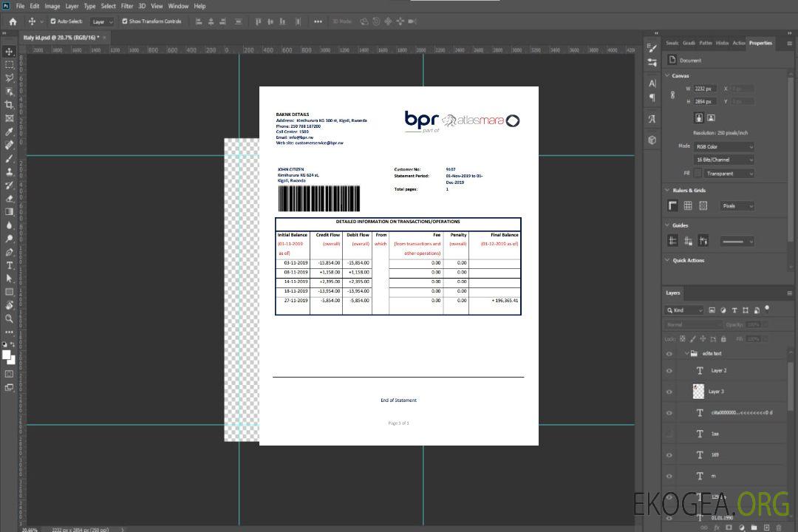Screen dimensions: 798x532
Task: Click the canvas height field
Action: click(706, 102)
